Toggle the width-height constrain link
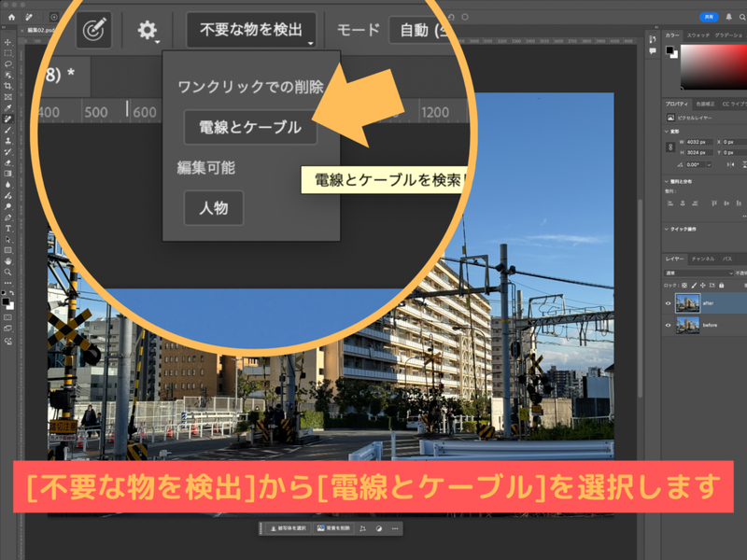This screenshot has height=560, width=747. 670,147
